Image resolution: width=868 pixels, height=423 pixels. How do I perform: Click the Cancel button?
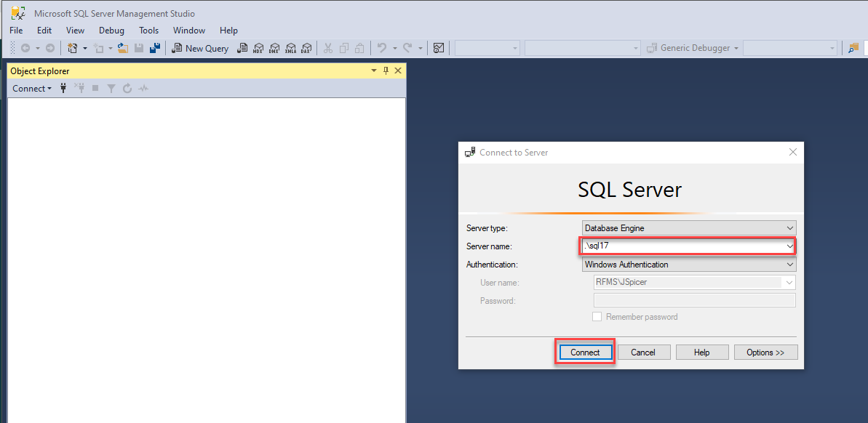tap(643, 352)
